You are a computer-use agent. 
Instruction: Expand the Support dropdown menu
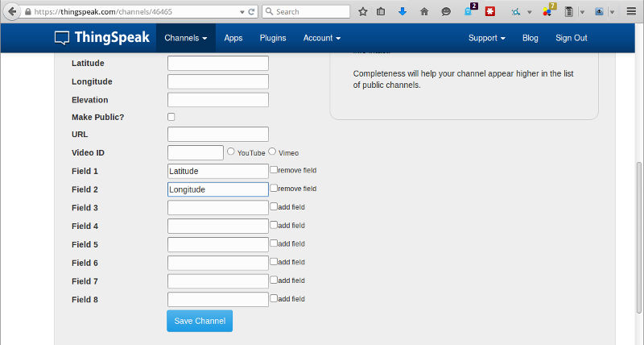pos(487,38)
